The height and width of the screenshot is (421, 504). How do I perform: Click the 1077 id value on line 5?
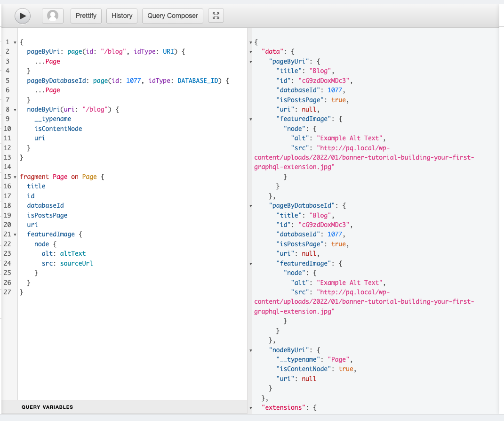click(x=133, y=81)
